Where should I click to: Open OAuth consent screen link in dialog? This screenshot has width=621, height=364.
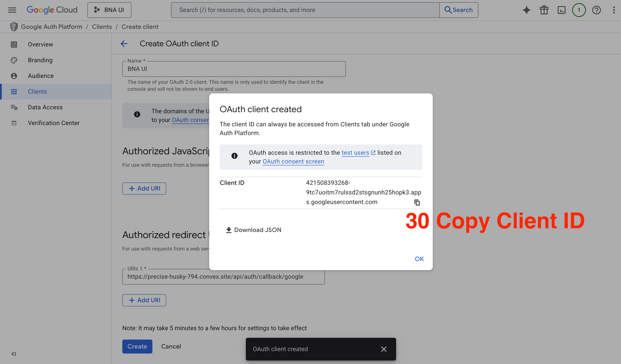(293, 161)
